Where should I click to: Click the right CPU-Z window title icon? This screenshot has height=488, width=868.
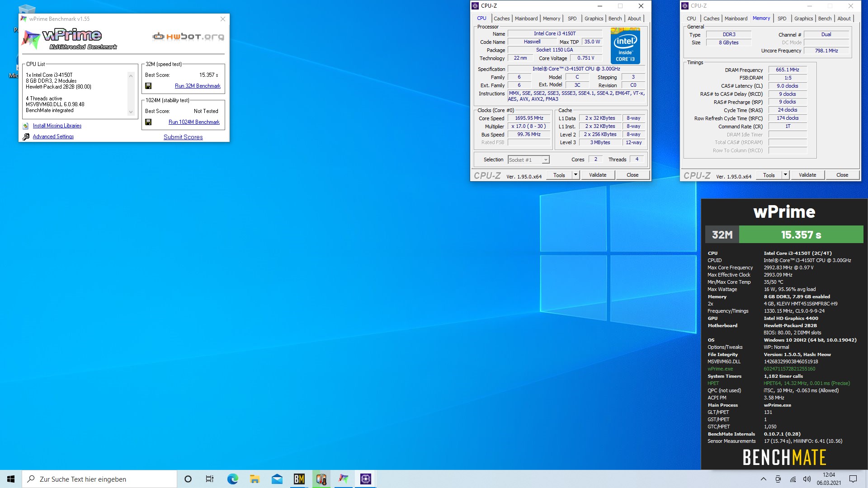[685, 6]
